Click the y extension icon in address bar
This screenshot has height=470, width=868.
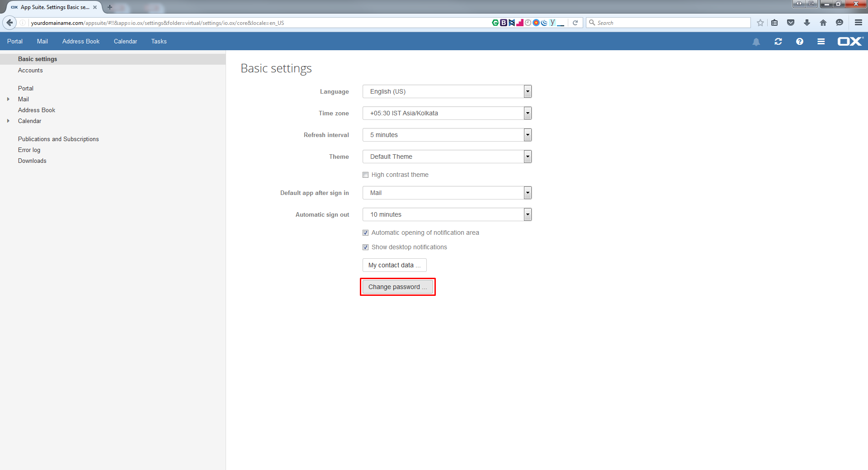[552, 23]
